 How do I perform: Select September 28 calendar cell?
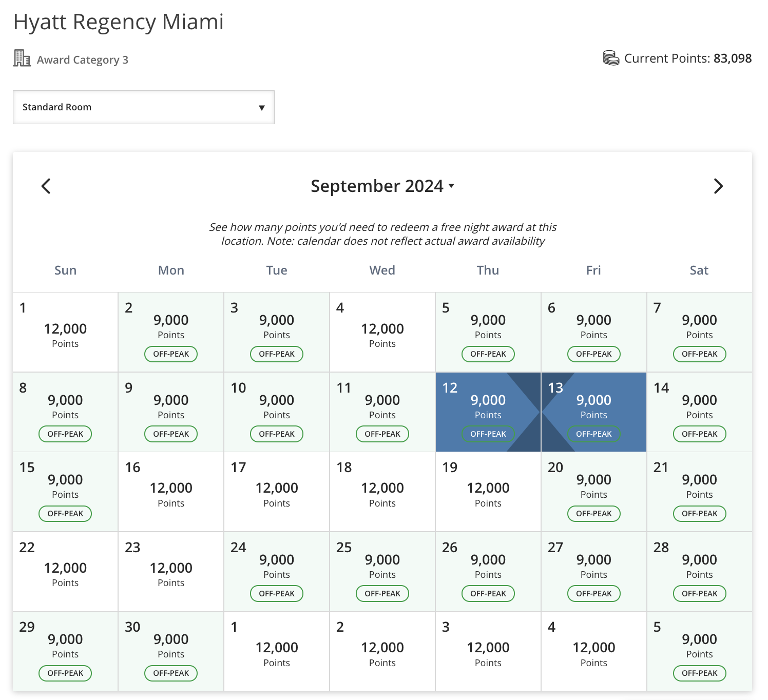point(700,572)
